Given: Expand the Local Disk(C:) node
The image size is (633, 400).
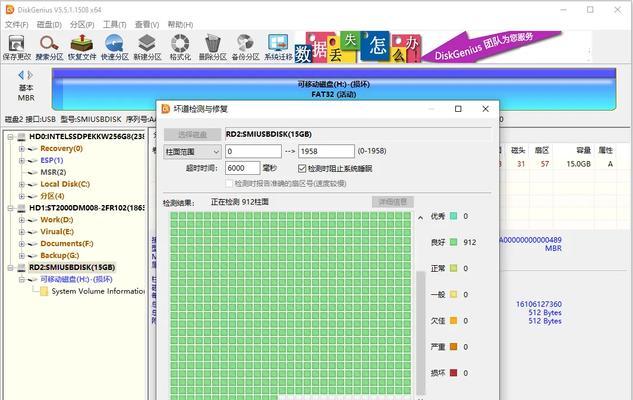Looking at the screenshot, I should coord(22,184).
